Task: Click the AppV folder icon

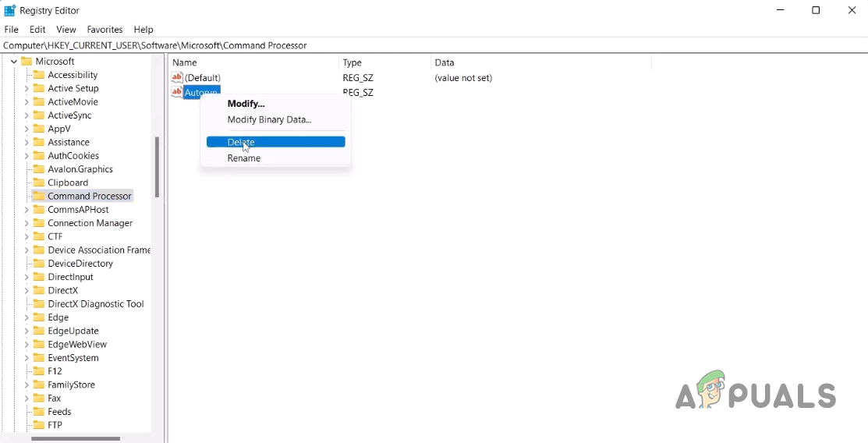Action: coord(38,129)
